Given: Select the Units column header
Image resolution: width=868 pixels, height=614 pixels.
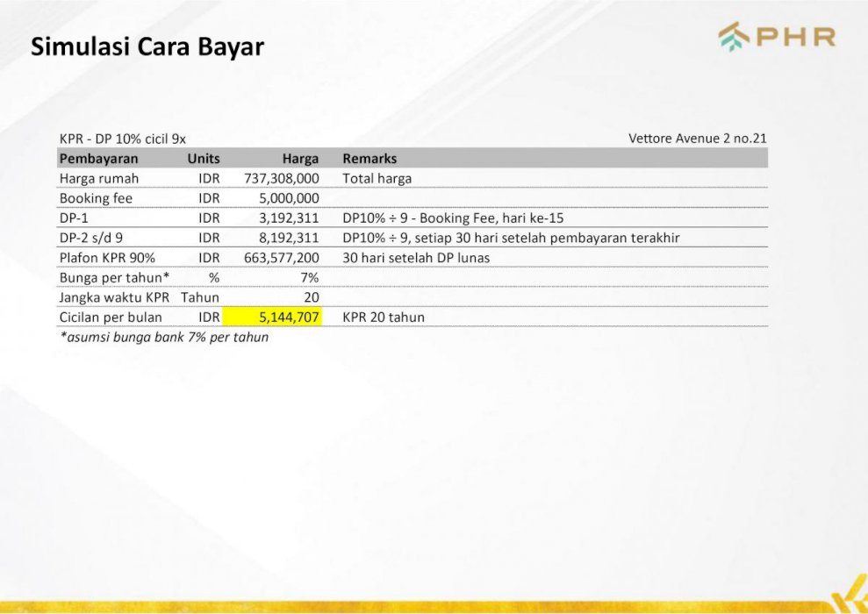Looking at the screenshot, I should click(203, 159).
